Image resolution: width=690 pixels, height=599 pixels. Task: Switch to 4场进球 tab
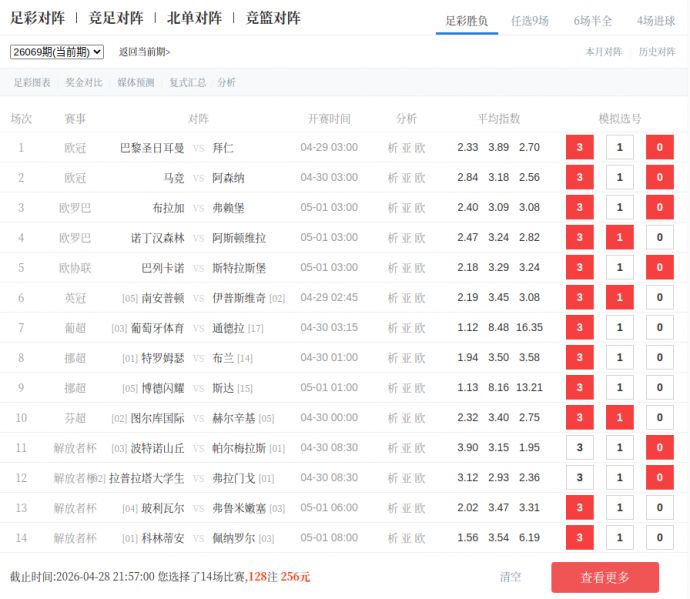(x=656, y=21)
